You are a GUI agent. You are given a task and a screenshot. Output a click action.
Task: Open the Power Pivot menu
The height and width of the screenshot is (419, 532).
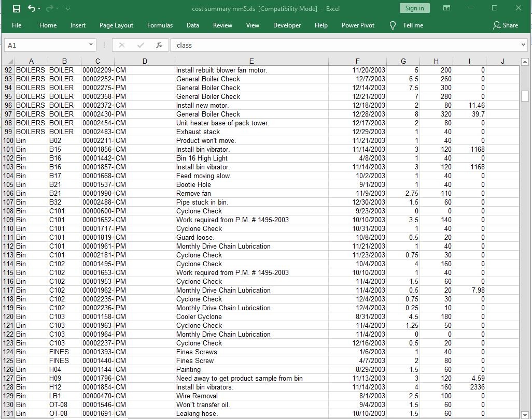[x=358, y=25]
